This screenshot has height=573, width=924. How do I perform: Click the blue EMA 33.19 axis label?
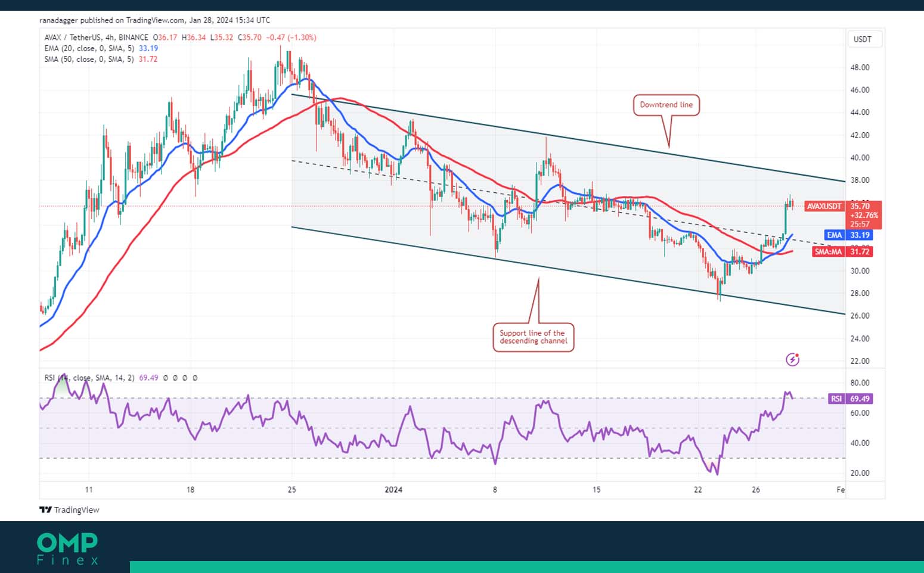coord(849,235)
